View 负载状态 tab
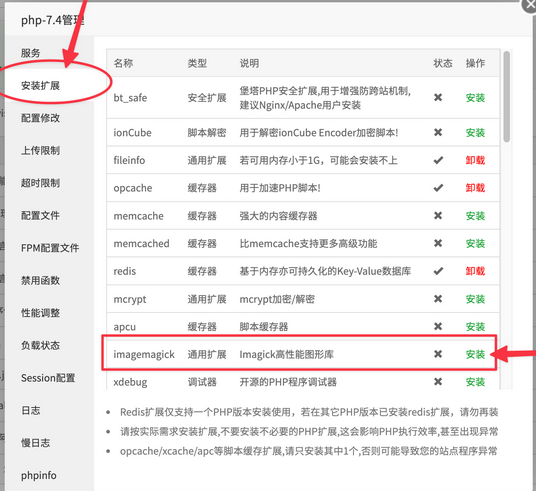 [x=40, y=345]
